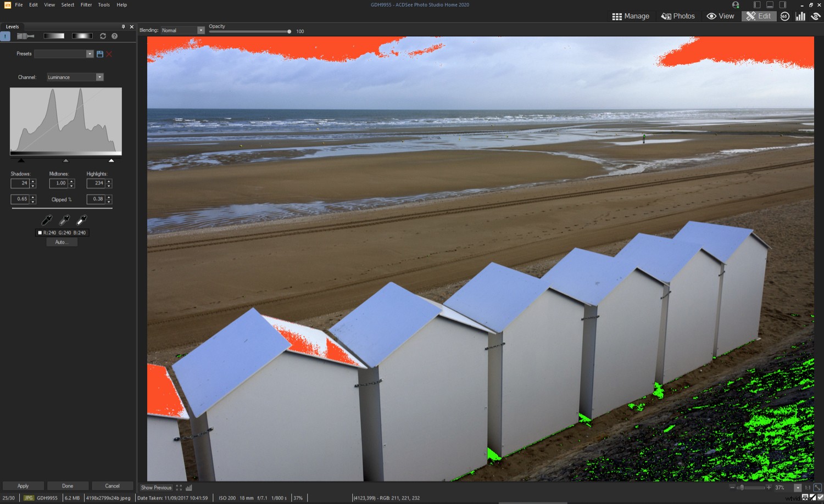Open the Channel dropdown showing Luminance
The height and width of the screenshot is (504, 824).
coord(100,77)
